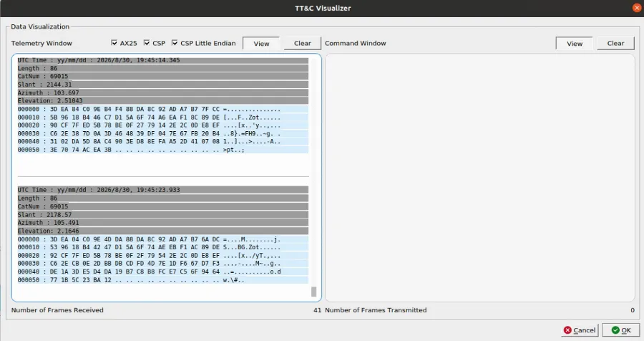This screenshot has width=644, height=341.
Task: Click the received frames count 41
Action: coord(317,310)
